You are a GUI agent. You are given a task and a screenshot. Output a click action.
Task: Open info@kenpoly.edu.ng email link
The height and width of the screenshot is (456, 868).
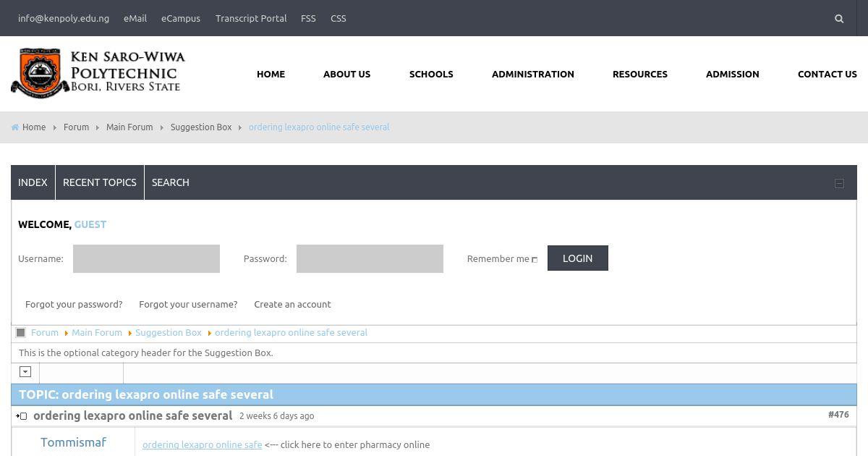point(64,18)
